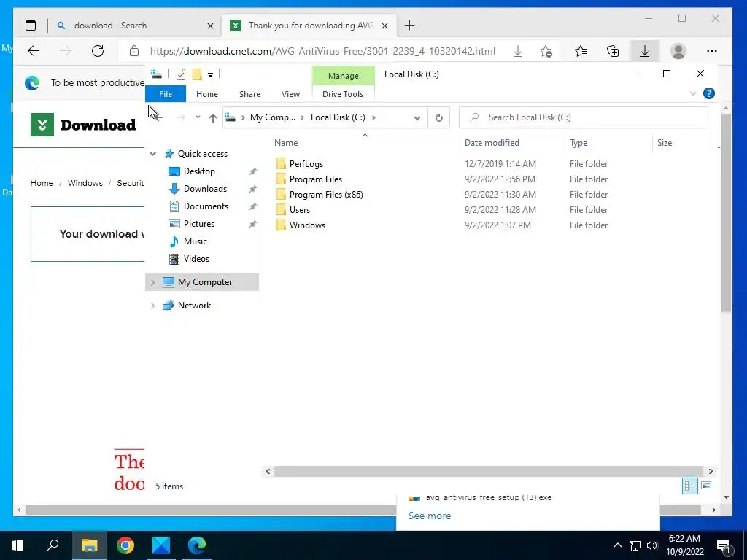Open the Edge Favorites list icon

[x=580, y=51]
